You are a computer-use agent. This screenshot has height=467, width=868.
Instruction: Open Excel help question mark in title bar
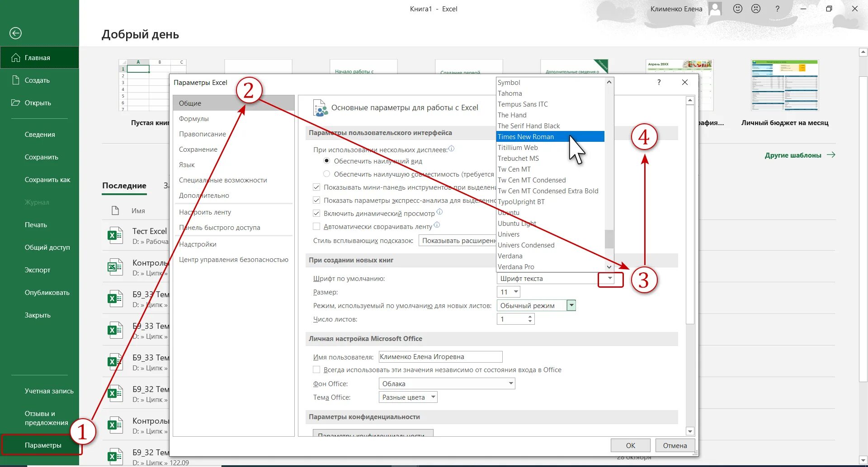click(778, 9)
